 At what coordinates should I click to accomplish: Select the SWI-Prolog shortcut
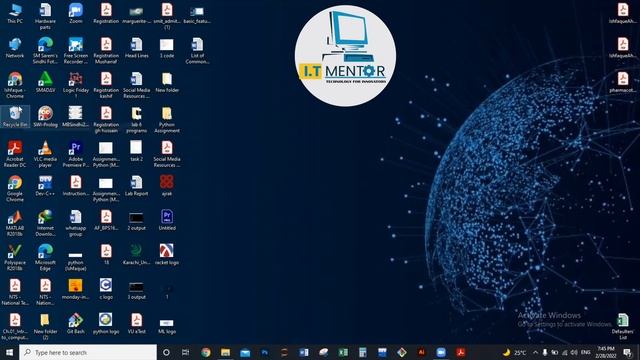(x=45, y=116)
